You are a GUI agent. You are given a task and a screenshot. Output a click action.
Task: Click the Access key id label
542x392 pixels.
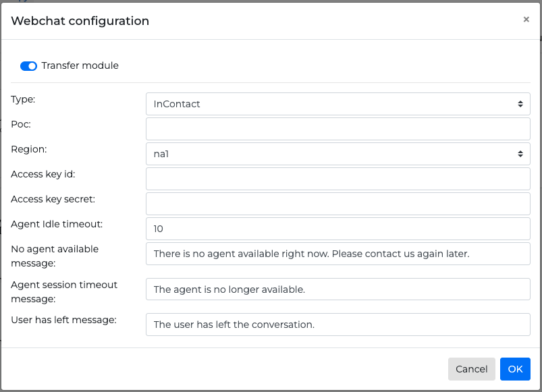pyautogui.click(x=43, y=174)
